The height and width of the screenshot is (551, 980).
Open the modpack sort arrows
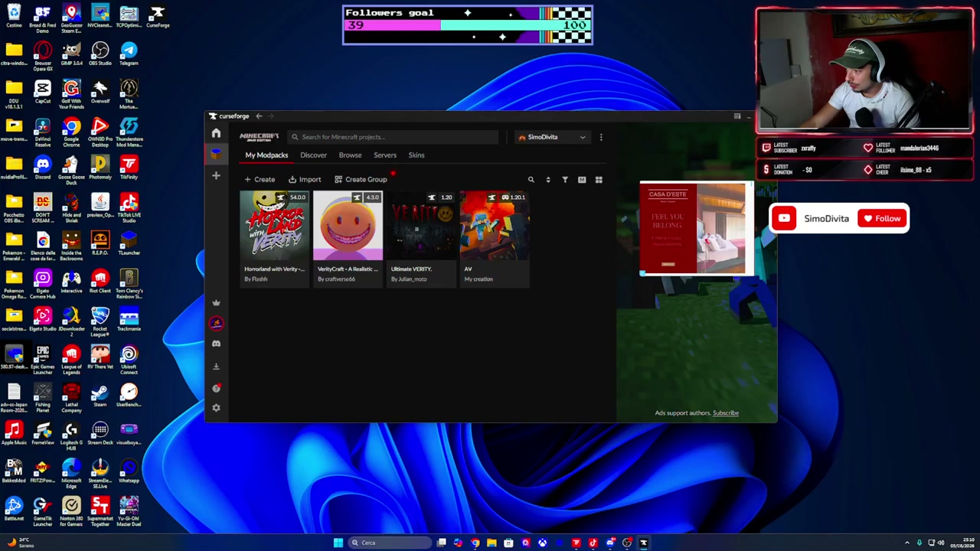[547, 180]
